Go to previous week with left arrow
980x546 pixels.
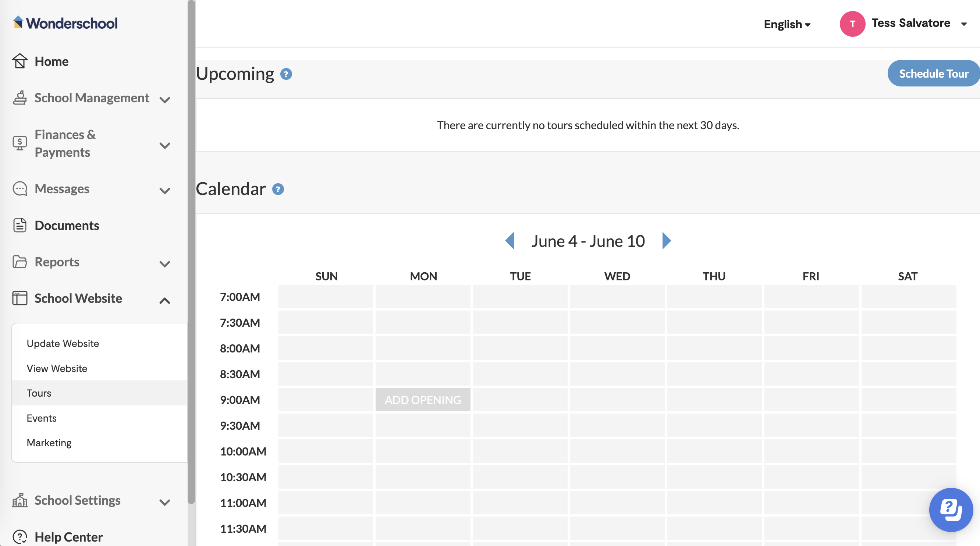coord(509,241)
